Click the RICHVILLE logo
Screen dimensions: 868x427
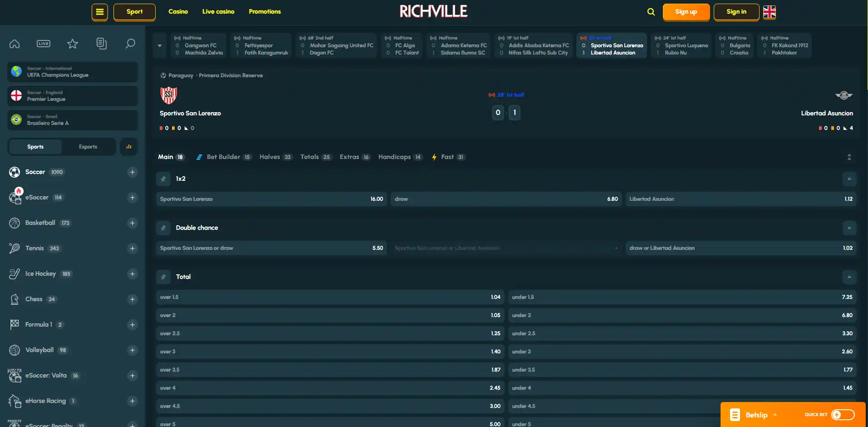[x=433, y=11]
